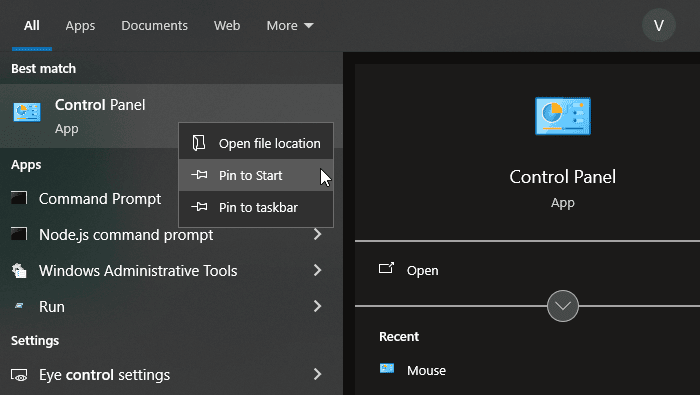Switch to the Apps search tab
This screenshot has height=395, width=700.
pos(80,25)
